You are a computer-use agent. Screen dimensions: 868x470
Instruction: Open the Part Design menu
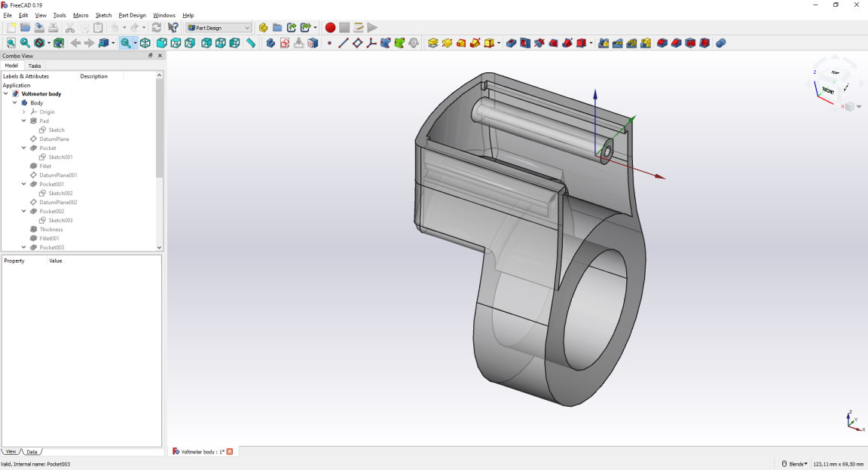[133, 16]
